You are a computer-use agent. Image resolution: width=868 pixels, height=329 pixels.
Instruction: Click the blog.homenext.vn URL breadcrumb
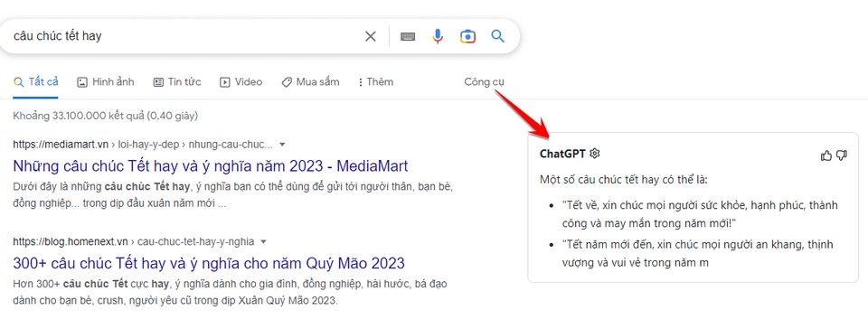tap(134, 241)
